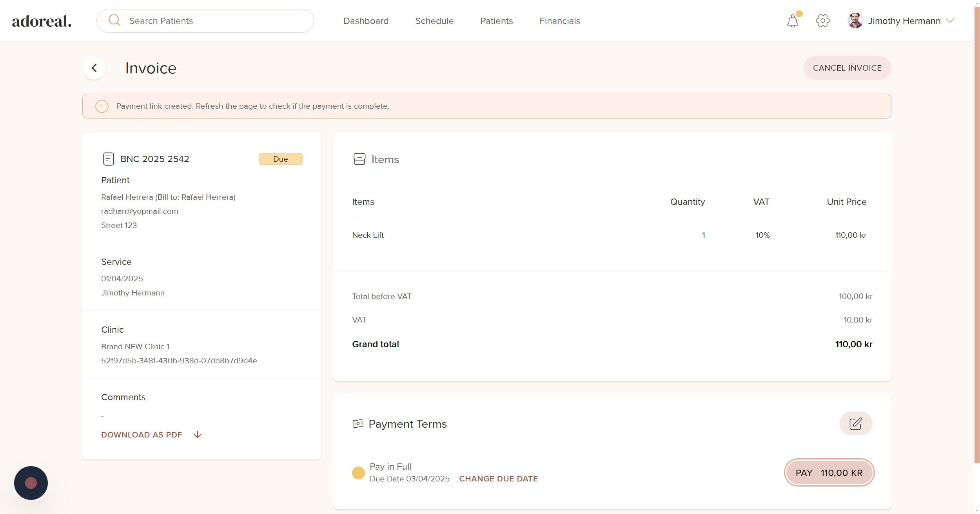Click the invoice document icon beside BNC-2025-2542
Screen dimensions: 980x514
tap(108, 159)
